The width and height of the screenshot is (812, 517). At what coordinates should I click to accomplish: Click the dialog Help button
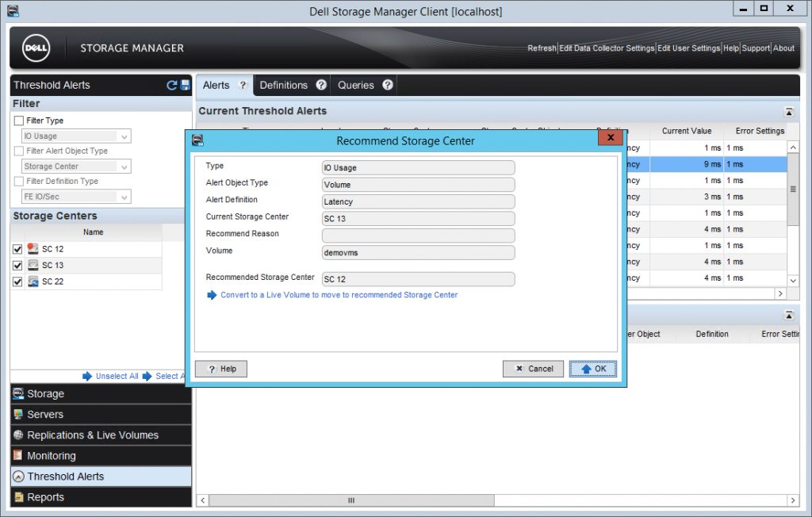221,369
